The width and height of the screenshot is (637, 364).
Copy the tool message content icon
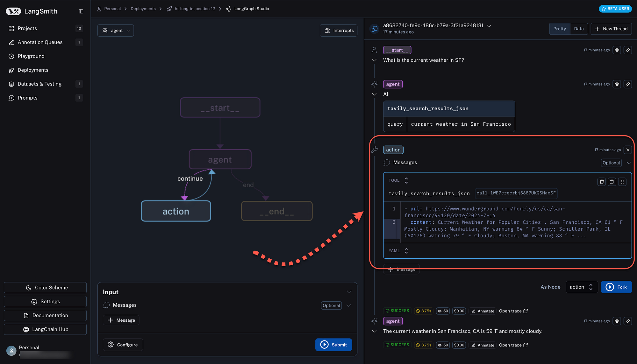[x=612, y=182]
